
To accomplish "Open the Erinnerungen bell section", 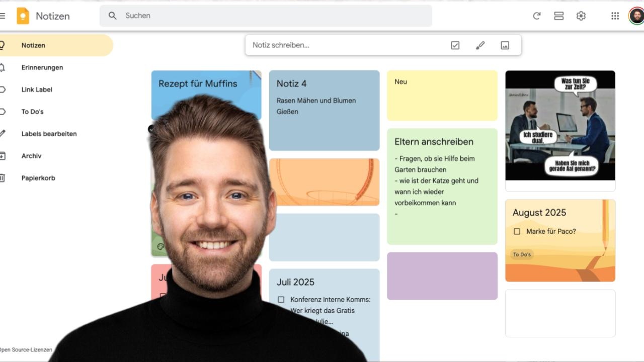I will click(x=42, y=67).
